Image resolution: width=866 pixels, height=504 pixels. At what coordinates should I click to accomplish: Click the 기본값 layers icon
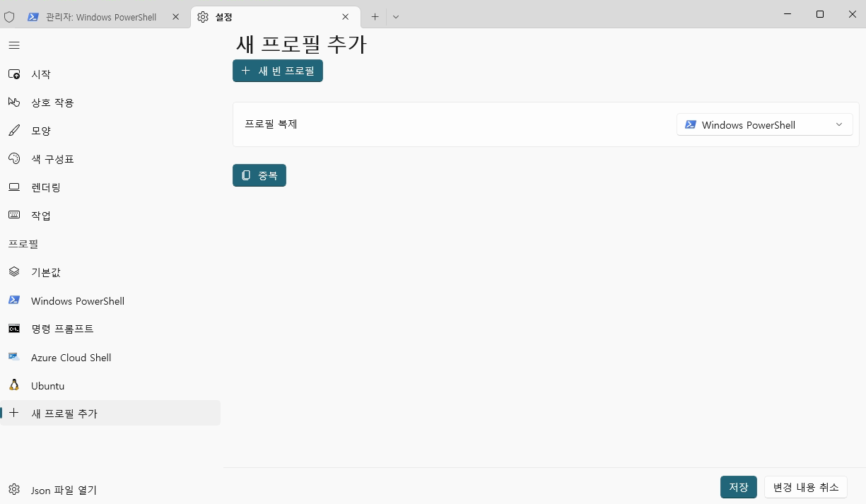tap(14, 272)
